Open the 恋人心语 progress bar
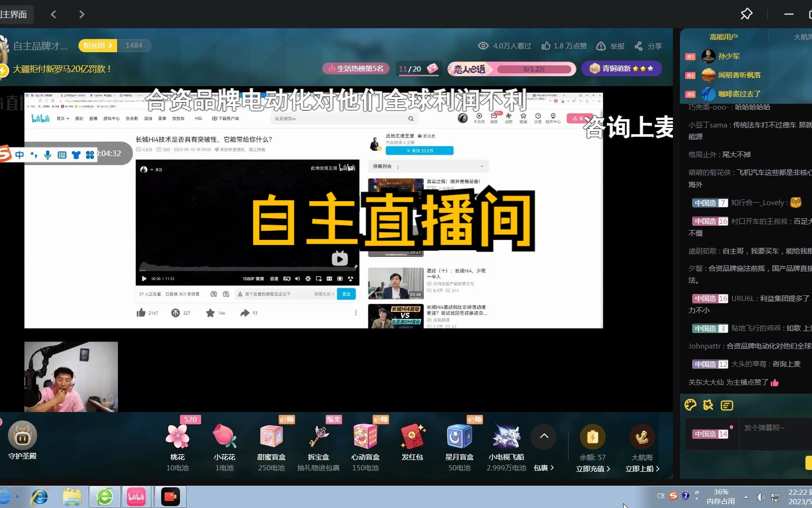The height and width of the screenshot is (508, 812). click(512, 69)
